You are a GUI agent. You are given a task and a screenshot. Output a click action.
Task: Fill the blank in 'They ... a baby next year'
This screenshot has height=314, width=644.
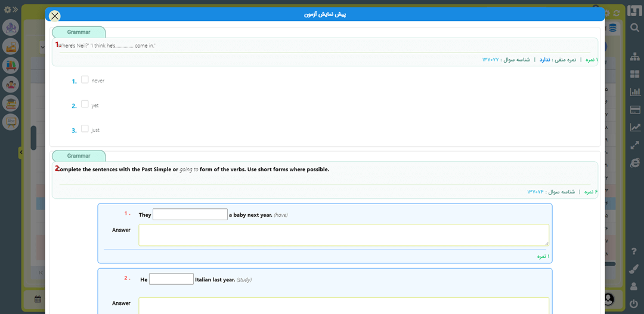click(x=190, y=214)
